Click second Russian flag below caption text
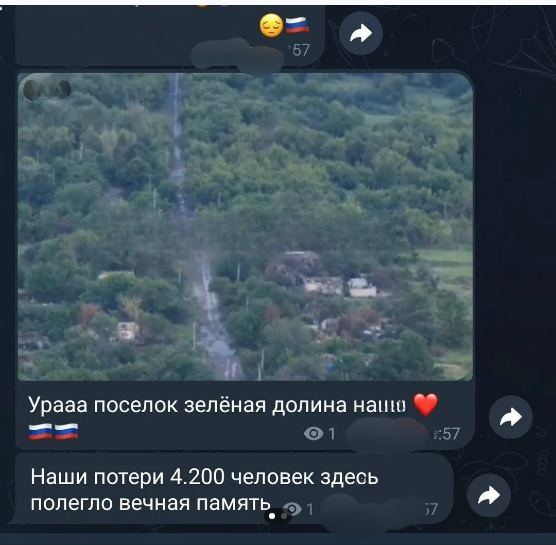 pyautogui.click(x=66, y=432)
